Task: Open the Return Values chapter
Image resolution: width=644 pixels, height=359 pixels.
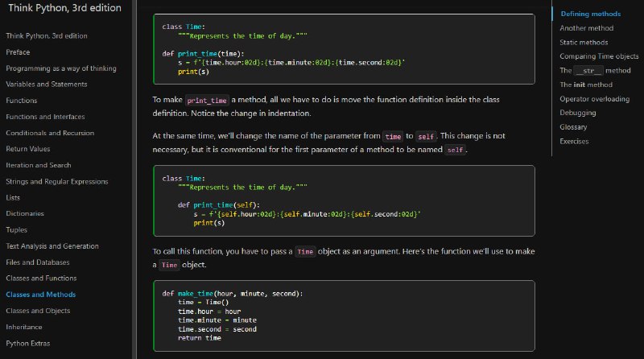Action: 28,149
